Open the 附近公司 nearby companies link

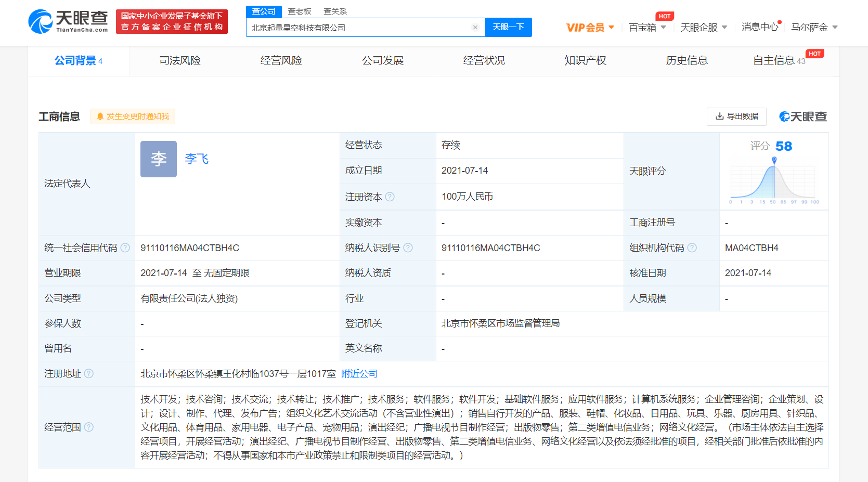[359, 374]
